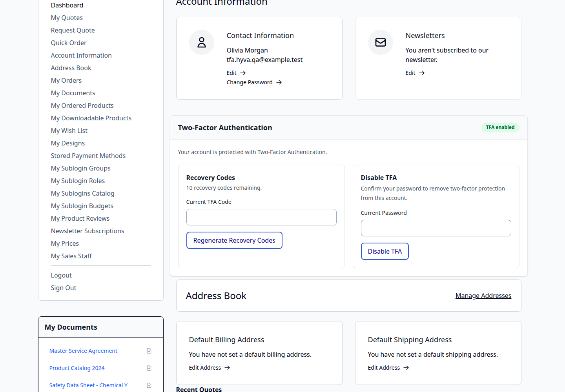Click Sign Out link
Image resolution: width=565 pixels, height=392 pixels.
(64, 288)
